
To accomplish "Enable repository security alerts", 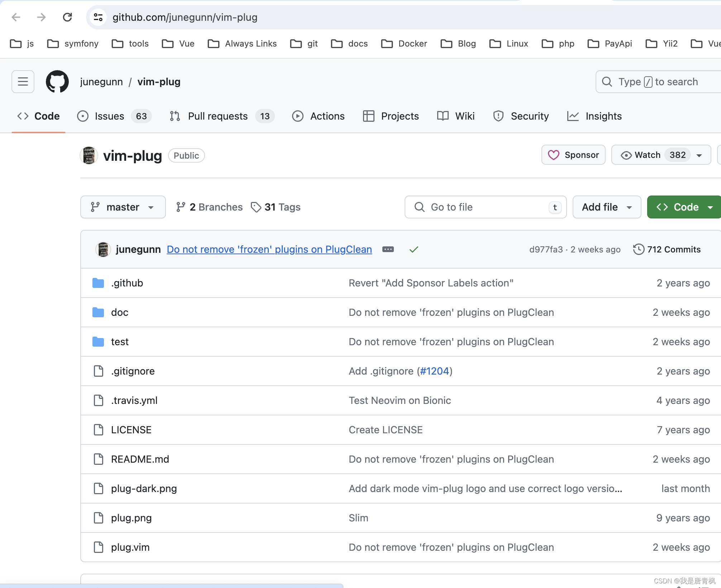I will click(x=529, y=116).
